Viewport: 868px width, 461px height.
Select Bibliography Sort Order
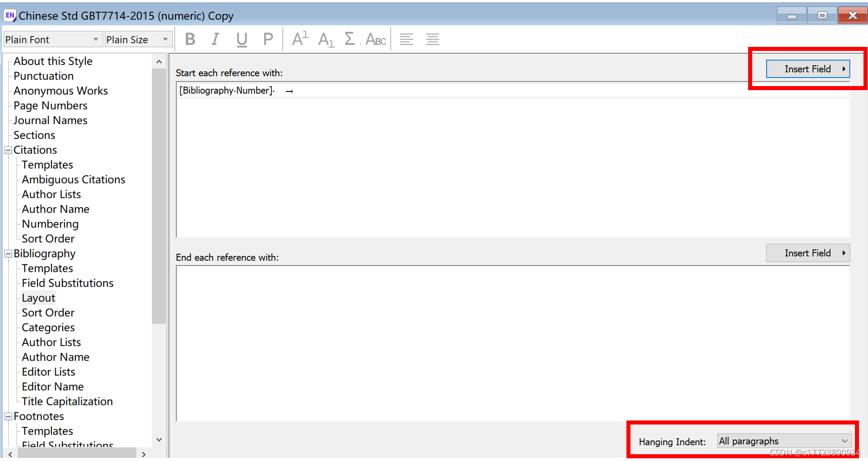48,313
